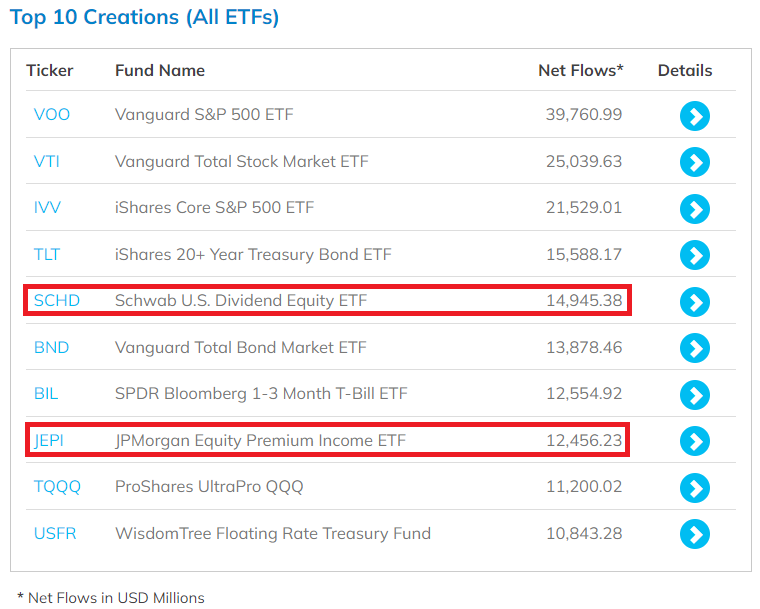Open details arrow for VOO row
The height and width of the screenshot is (609, 760).
pyautogui.click(x=694, y=116)
